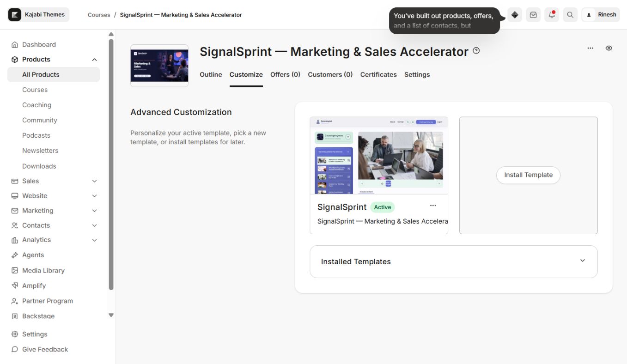The image size is (627, 364).
Task: Open the notifications bell
Action: [552, 15]
